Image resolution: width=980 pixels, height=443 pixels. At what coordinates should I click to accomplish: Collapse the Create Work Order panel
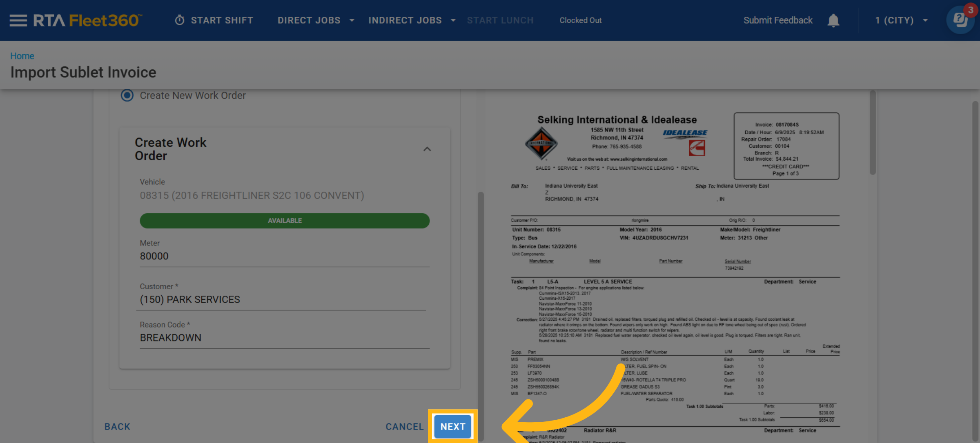coord(427,149)
